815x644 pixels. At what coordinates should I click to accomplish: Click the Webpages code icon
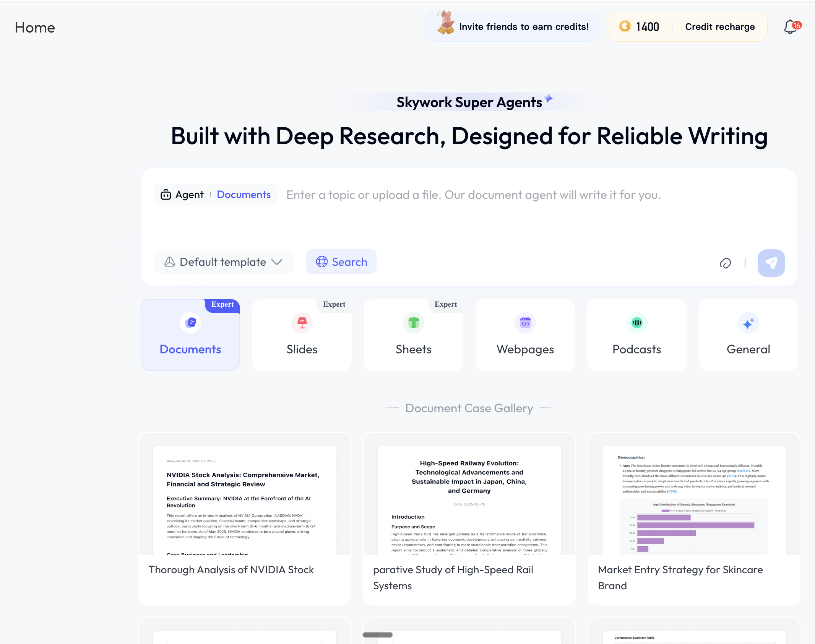pyautogui.click(x=525, y=323)
